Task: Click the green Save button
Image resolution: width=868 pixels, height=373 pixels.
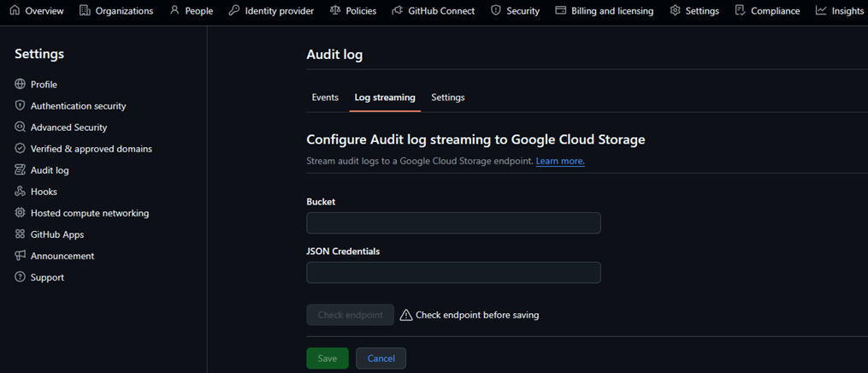Action: (x=328, y=358)
